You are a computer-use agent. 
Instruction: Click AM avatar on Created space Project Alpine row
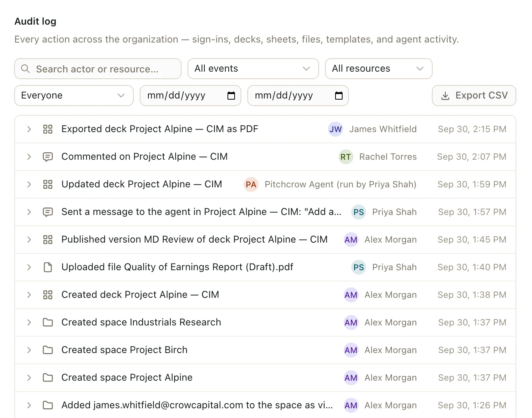[x=351, y=378]
